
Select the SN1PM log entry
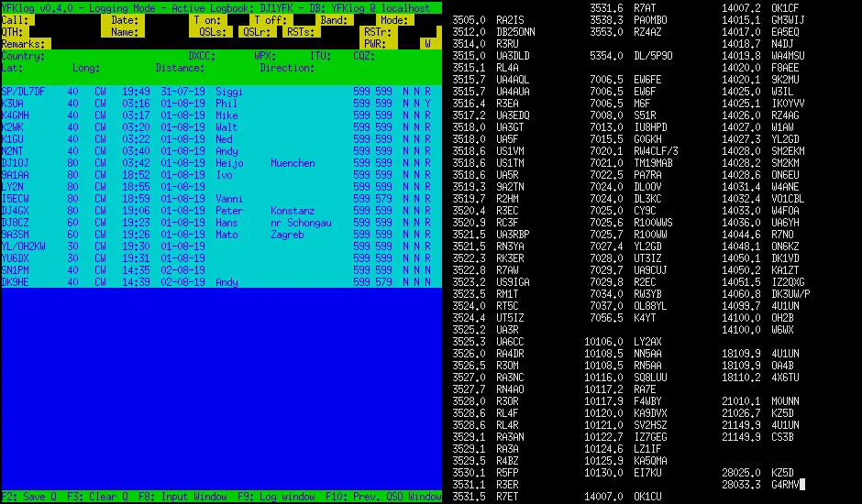click(222, 270)
